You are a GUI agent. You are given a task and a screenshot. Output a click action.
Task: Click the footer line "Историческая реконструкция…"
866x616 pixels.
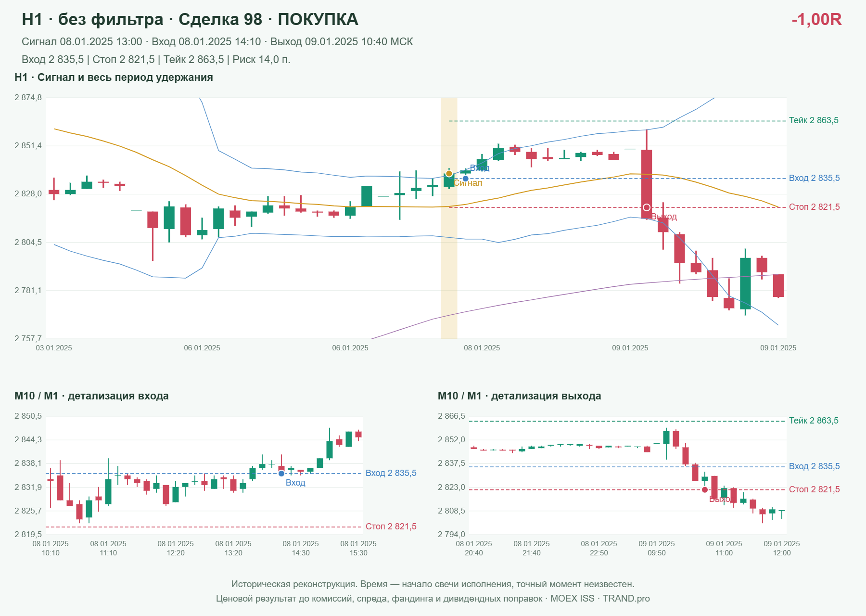433,584
